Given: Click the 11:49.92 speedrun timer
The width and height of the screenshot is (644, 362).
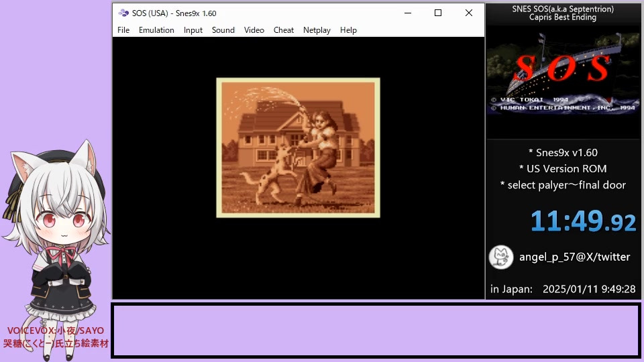Looking at the screenshot, I should click(583, 222).
